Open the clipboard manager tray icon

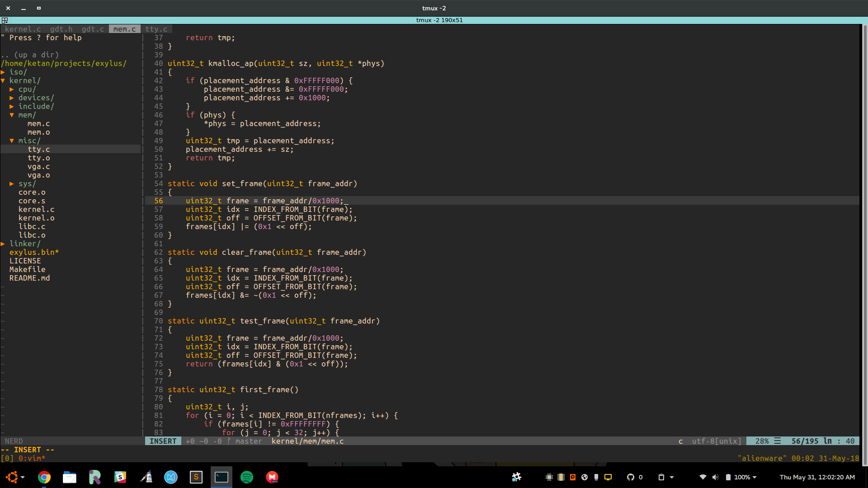point(661,477)
